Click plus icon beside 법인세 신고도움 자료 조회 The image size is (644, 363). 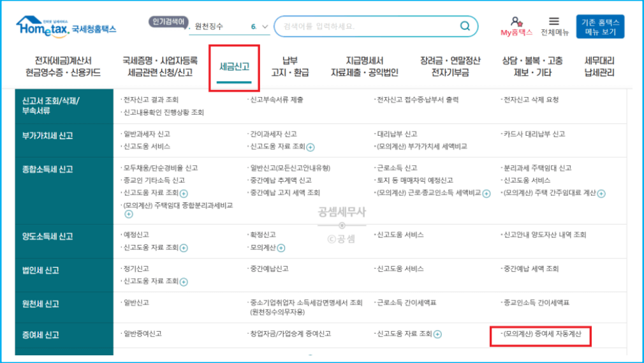184,282
